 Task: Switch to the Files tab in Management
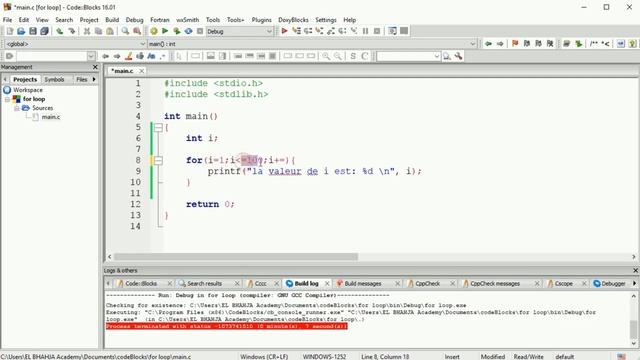pos(82,79)
